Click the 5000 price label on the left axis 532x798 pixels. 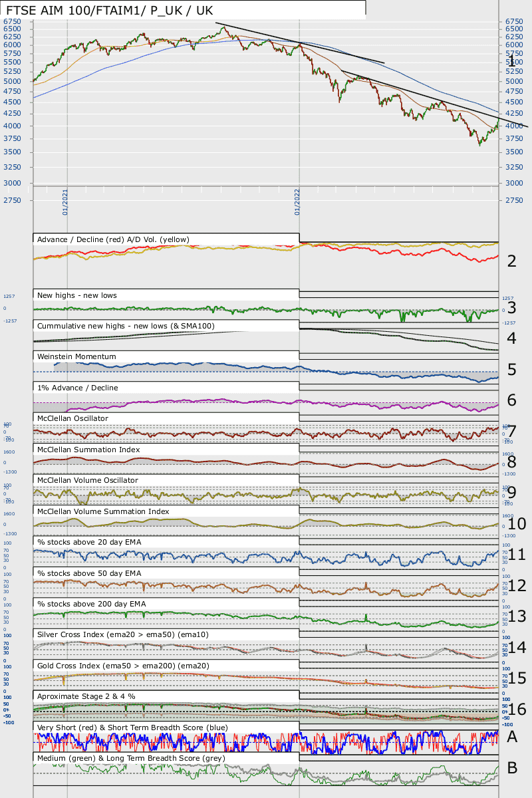[x=12, y=81]
